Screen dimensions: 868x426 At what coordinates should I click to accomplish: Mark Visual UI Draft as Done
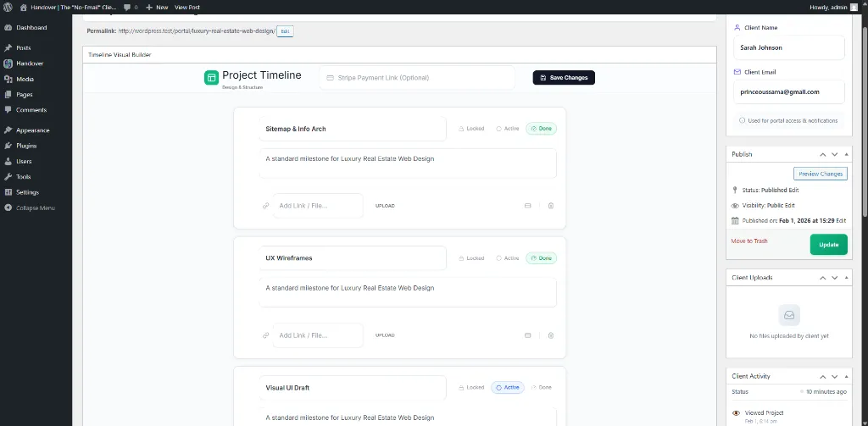point(541,388)
